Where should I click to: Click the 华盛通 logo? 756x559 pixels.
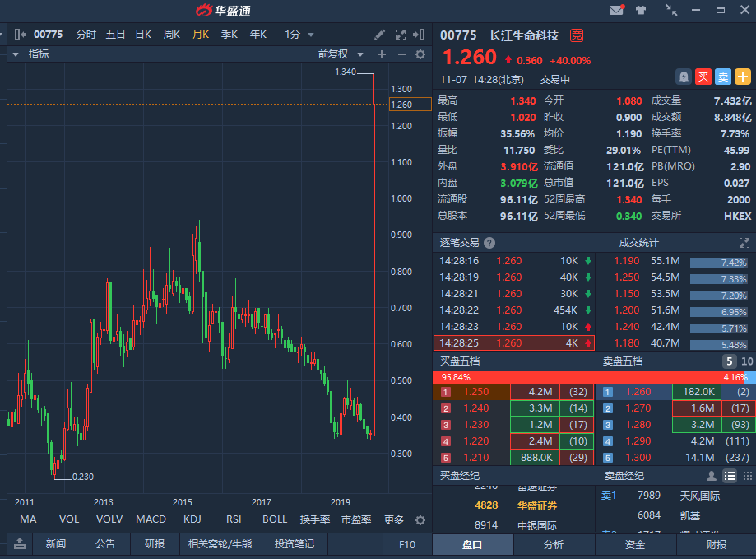tap(223, 10)
